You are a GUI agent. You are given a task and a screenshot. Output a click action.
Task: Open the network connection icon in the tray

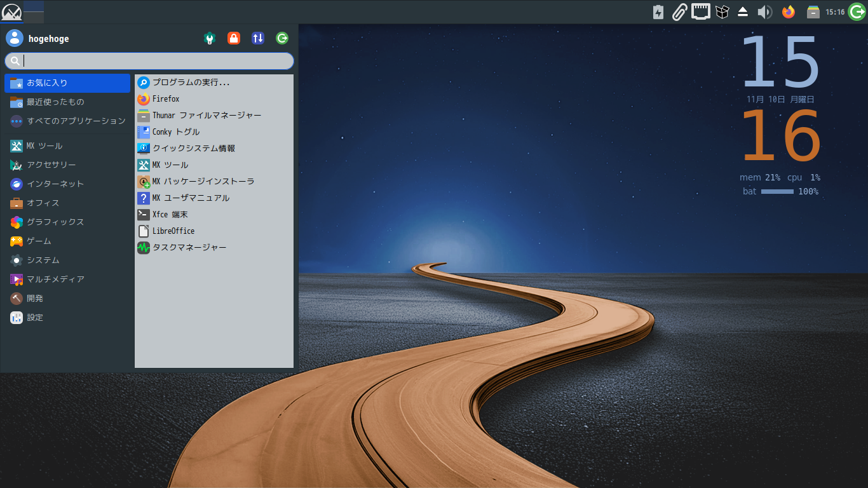(x=700, y=11)
